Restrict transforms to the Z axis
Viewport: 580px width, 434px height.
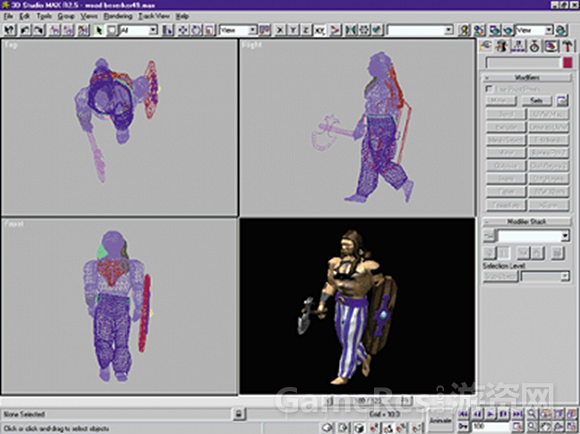(x=306, y=30)
